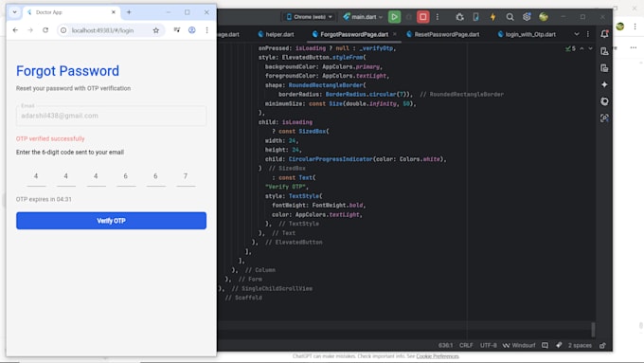Open Chrome three-dot menu
The height and width of the screenshot is (363, 644).
pyautogui.click(x=206, y=30)
